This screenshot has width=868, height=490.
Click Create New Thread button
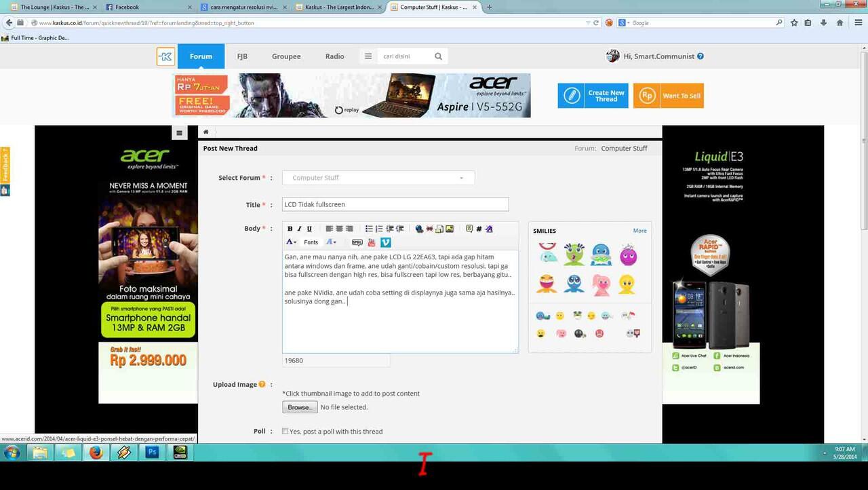[593, 96]
